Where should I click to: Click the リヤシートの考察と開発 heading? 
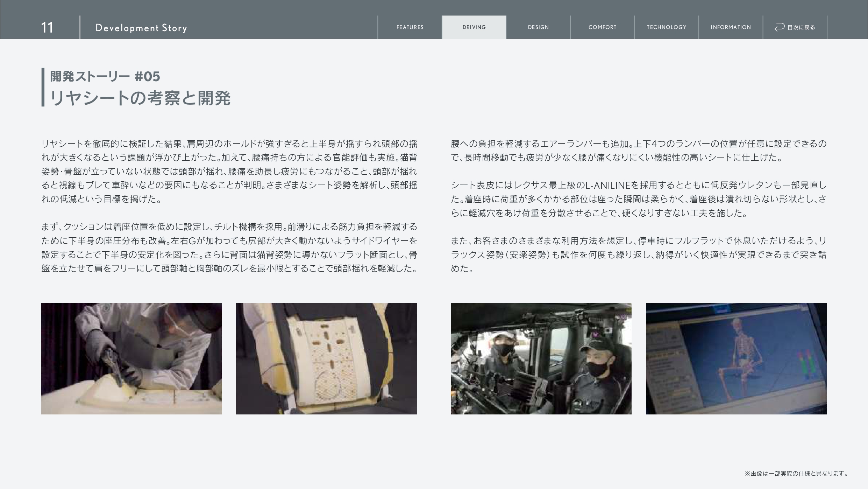140,98
